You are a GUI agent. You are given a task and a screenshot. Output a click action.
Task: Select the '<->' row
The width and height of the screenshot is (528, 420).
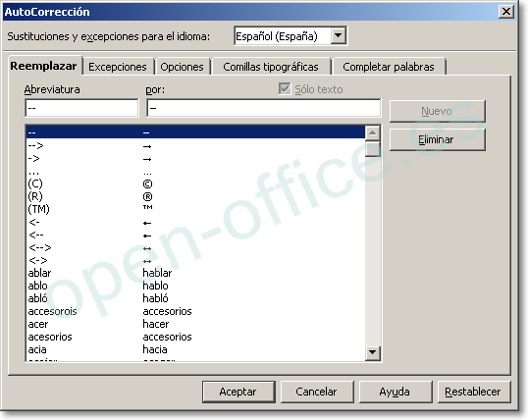pos(195,260)
